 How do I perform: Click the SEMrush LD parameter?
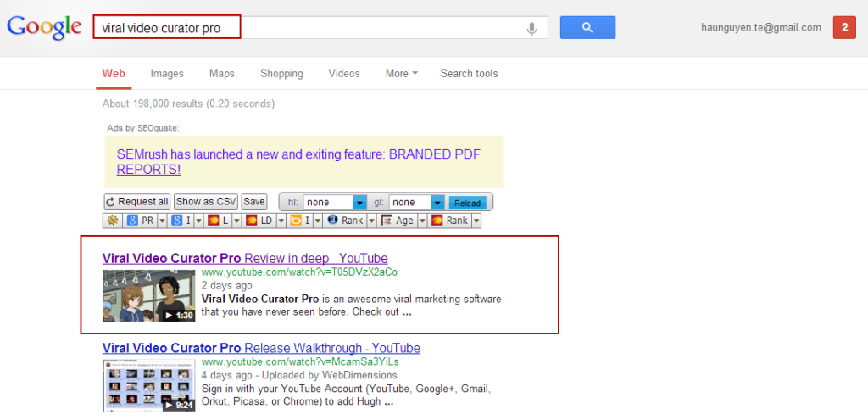click(259, 221)
